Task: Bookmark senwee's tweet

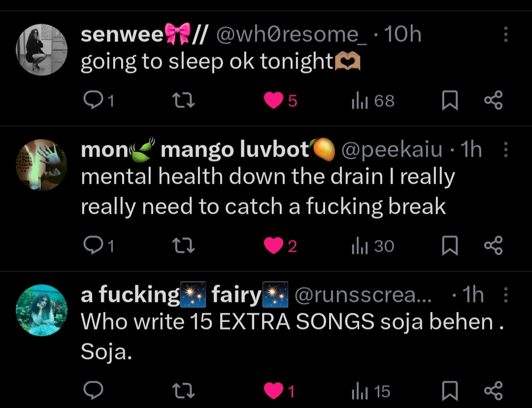Action: coord(450,101)
